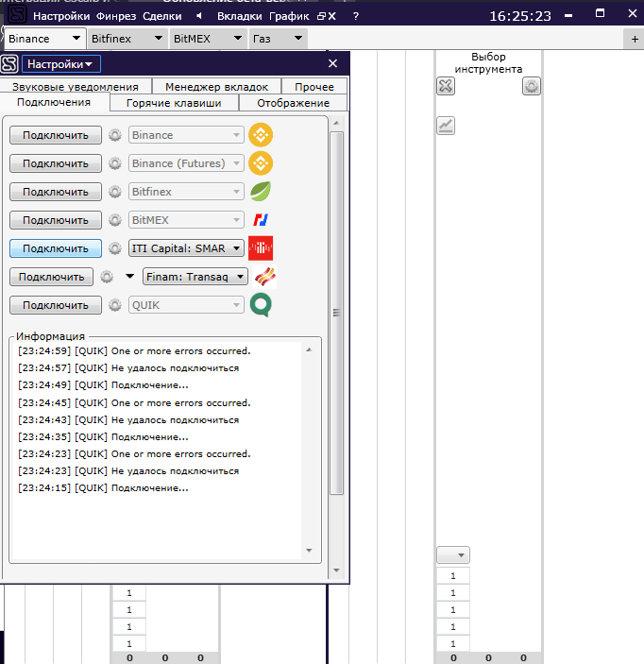Open gear settings for QUIK connection

(115, 305)
